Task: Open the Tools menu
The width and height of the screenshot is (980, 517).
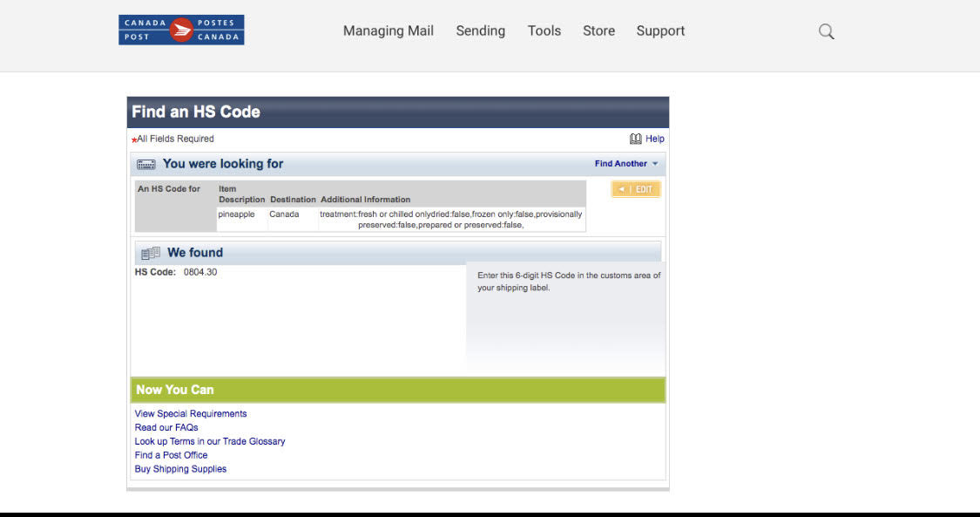Action: [x=544, y=31]
